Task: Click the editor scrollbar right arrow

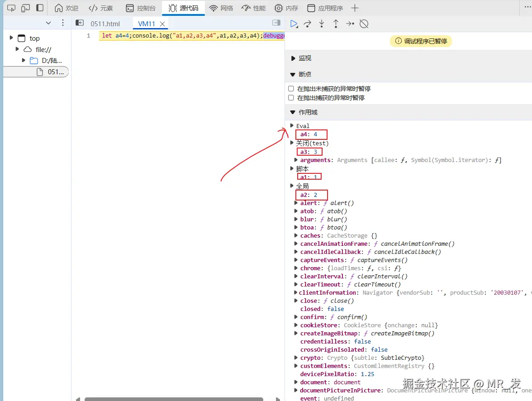Action: coord(278,399)
